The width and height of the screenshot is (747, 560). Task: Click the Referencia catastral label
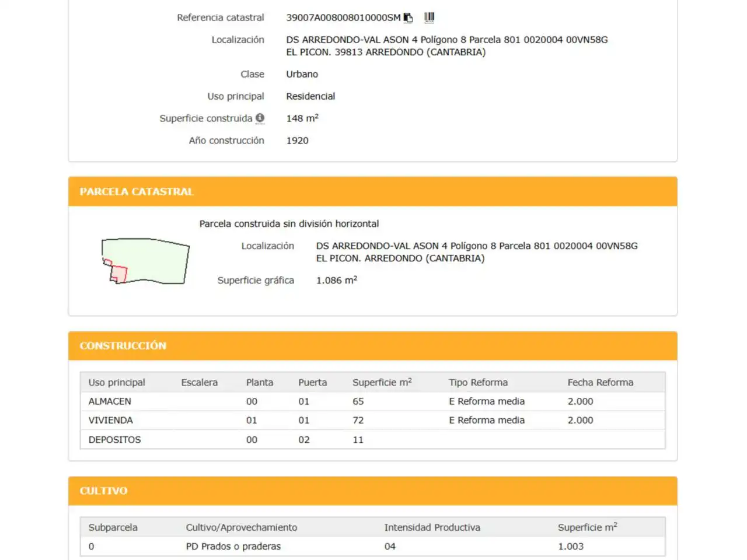click(220, 17)
